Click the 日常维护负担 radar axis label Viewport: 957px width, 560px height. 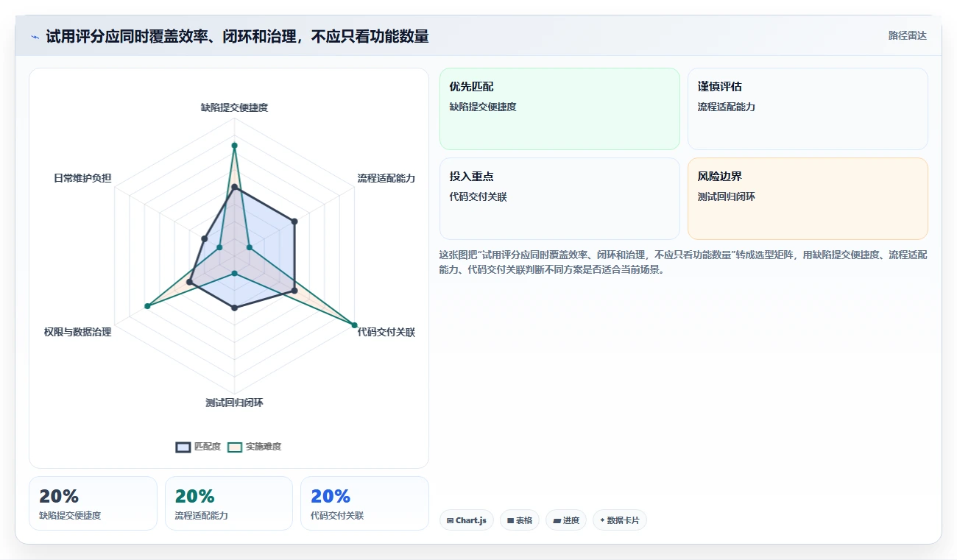coord(82,178)
